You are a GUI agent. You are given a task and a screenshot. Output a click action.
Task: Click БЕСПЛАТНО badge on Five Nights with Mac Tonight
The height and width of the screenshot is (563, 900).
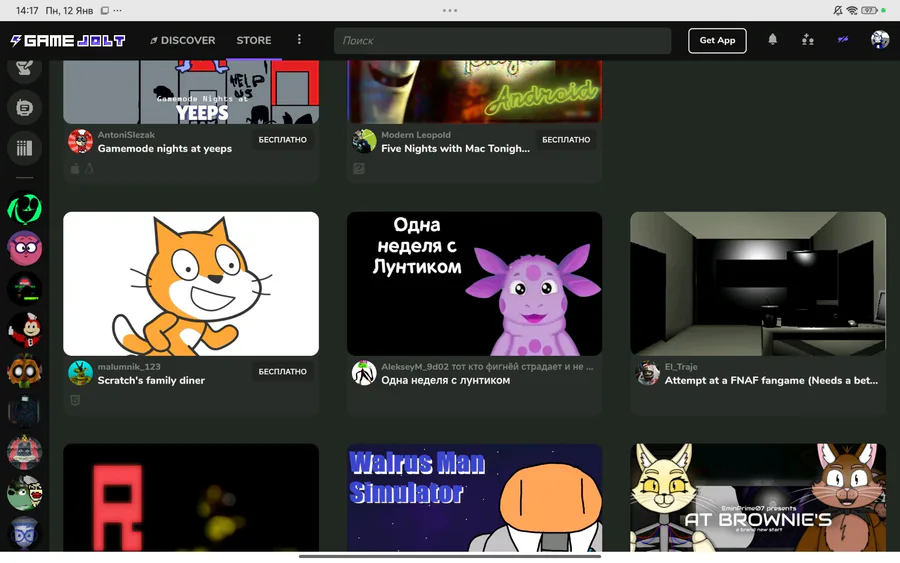point(566,139)
